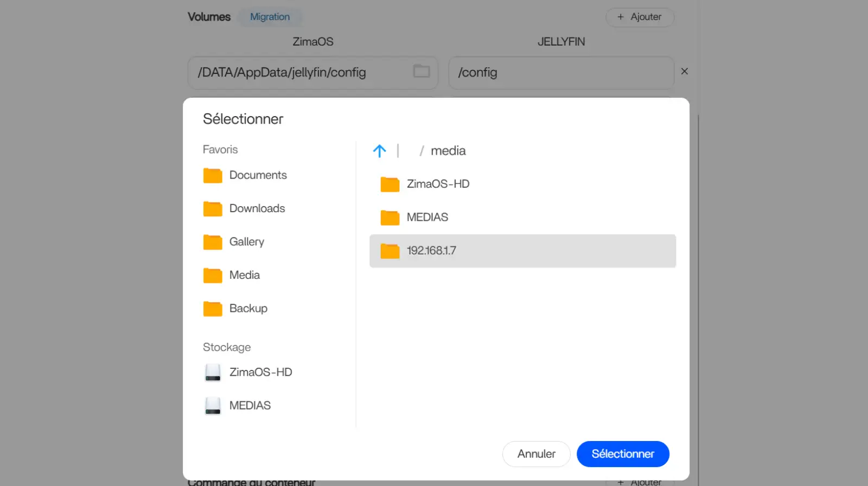Screen dimensions: 868x486
Task: Click the /config container path field
Action: tap(560, 73)
